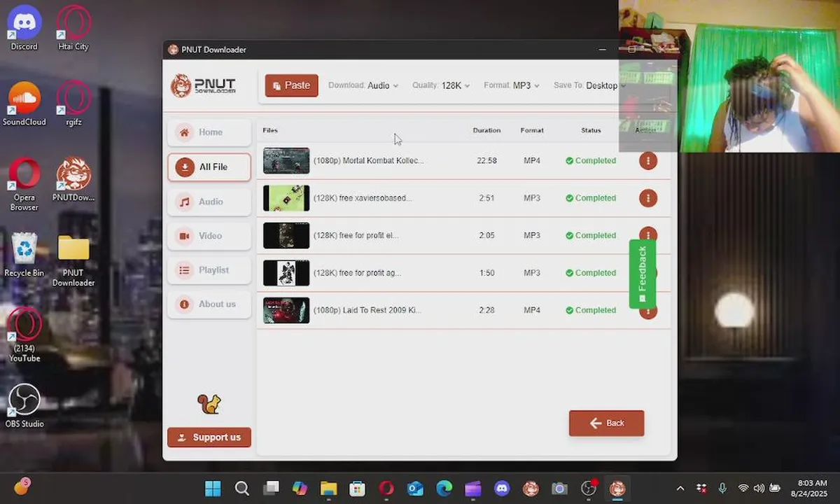Click the PNUT Downloader logo
Screen dimensions: 840x504
204,85
